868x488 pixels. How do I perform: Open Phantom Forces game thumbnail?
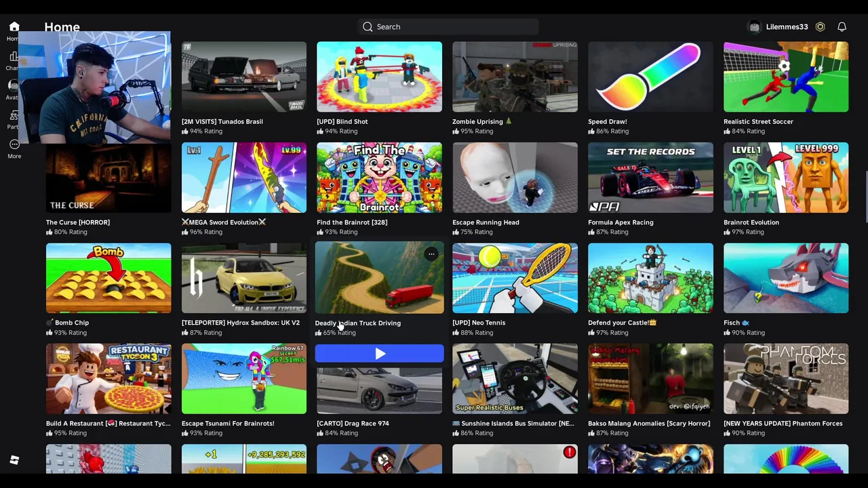pyautogui.click(x=786, y=379)
